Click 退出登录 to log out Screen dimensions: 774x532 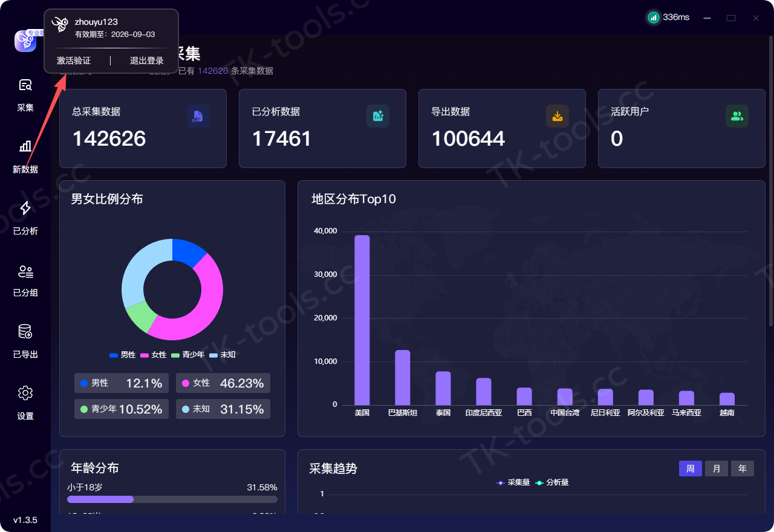(x=147, y=60)
